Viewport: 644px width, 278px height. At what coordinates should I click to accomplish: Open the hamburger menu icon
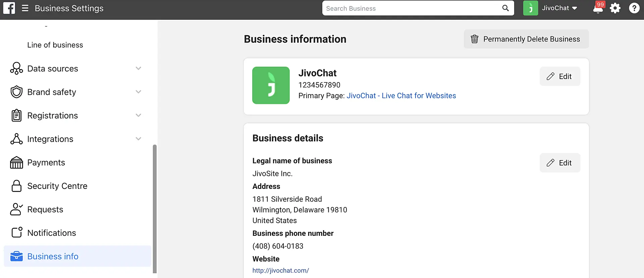coord(25,8)
